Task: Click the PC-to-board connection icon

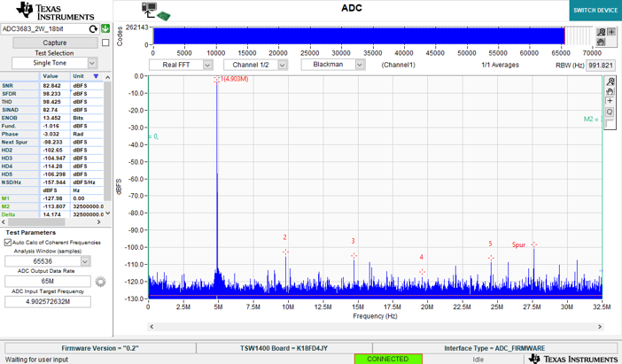Action: 156,12
